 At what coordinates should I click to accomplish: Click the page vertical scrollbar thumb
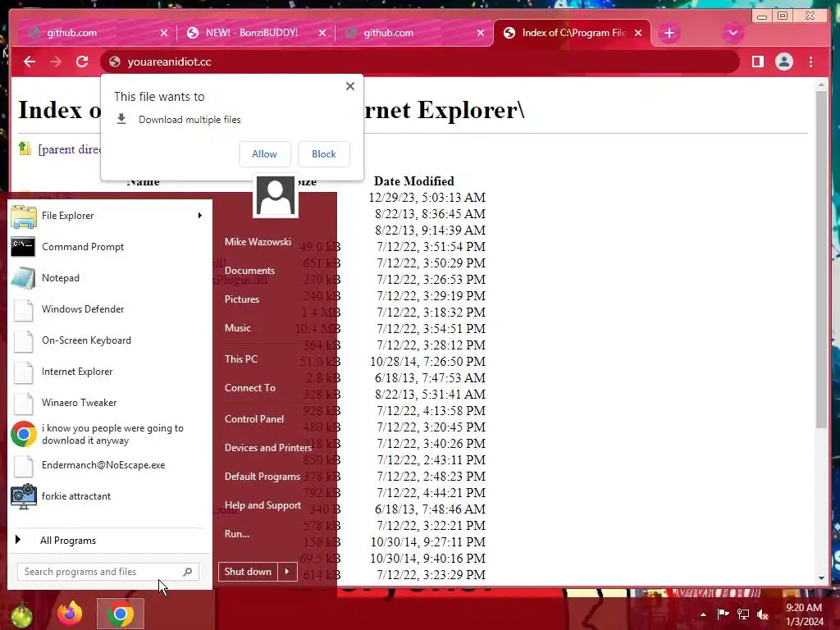pyautogui.click(x=822, y=258)
